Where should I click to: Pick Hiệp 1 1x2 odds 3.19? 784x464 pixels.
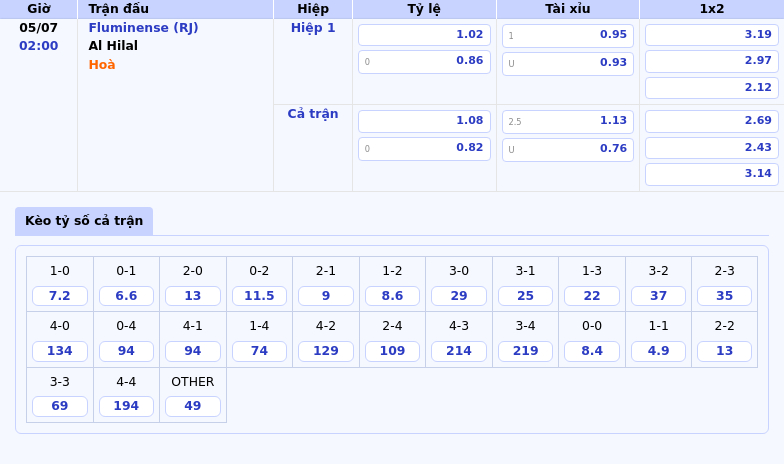(x=712, y=34)
